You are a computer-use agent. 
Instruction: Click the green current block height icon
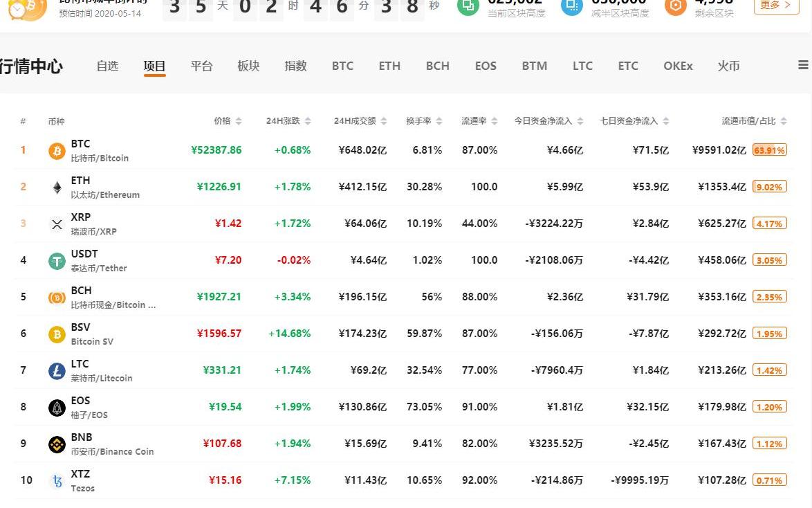pos(468,6)
